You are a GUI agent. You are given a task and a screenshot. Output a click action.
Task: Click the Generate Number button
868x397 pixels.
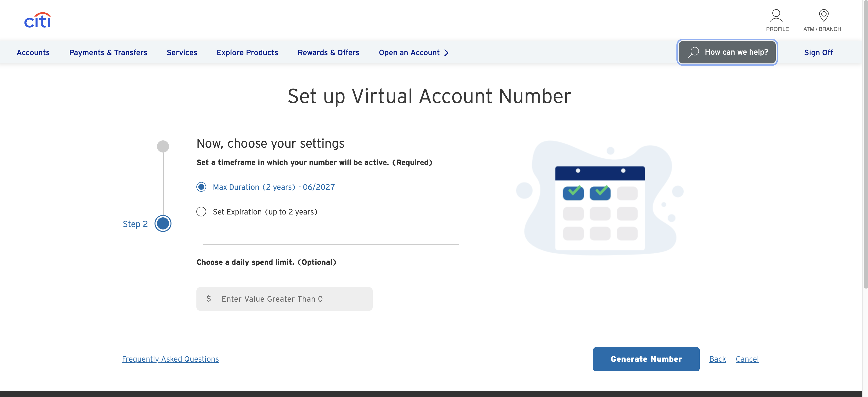click(x=646, y=359)
